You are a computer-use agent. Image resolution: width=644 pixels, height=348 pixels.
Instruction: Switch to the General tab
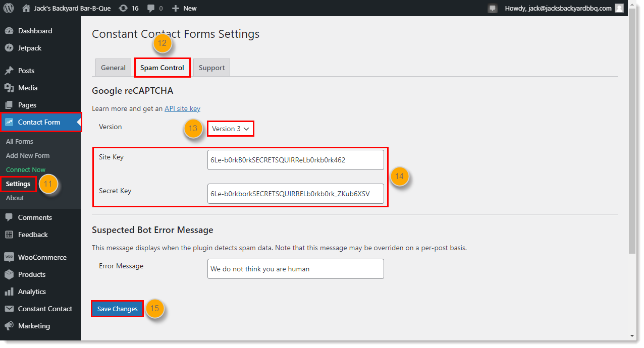coord(113,68)
